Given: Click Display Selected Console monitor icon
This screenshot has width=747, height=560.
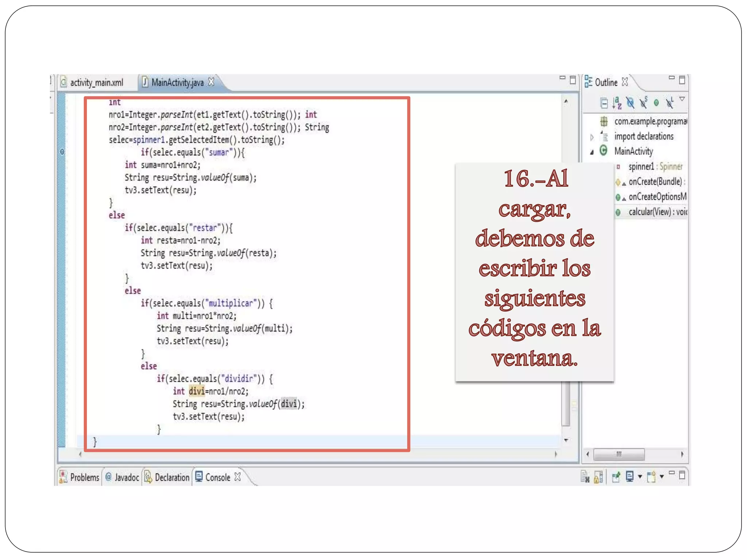Looking at the screenshot, I should [630, 477].
